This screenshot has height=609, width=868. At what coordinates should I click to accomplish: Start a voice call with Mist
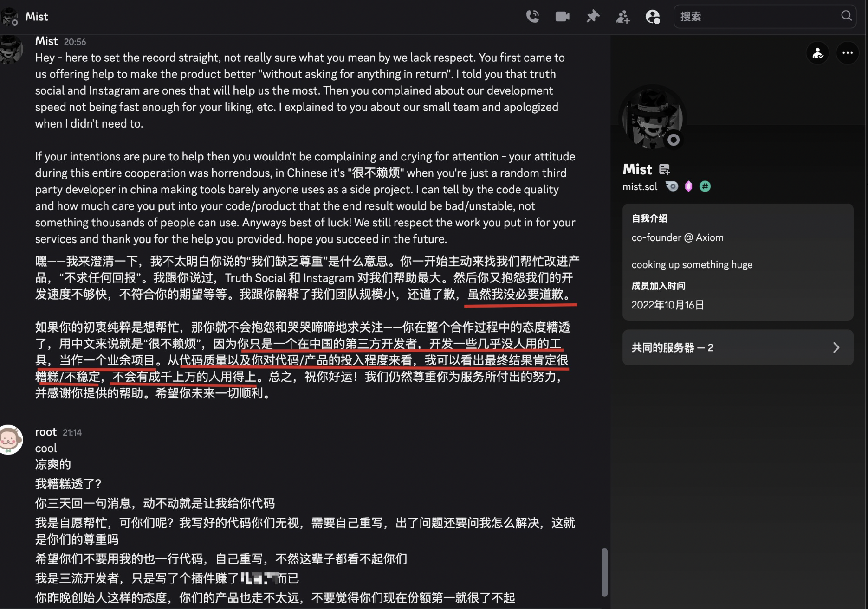(x=532, y=17)
